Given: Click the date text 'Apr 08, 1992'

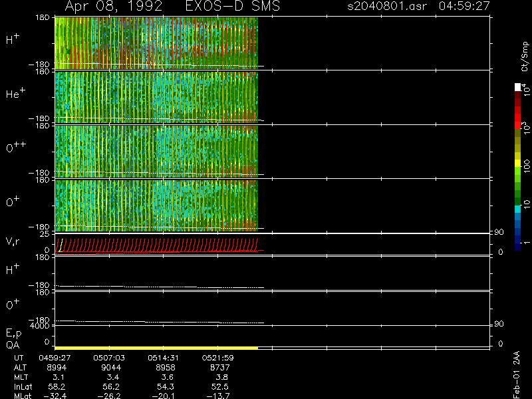Looking at the screenshot, I should (114, 7).
